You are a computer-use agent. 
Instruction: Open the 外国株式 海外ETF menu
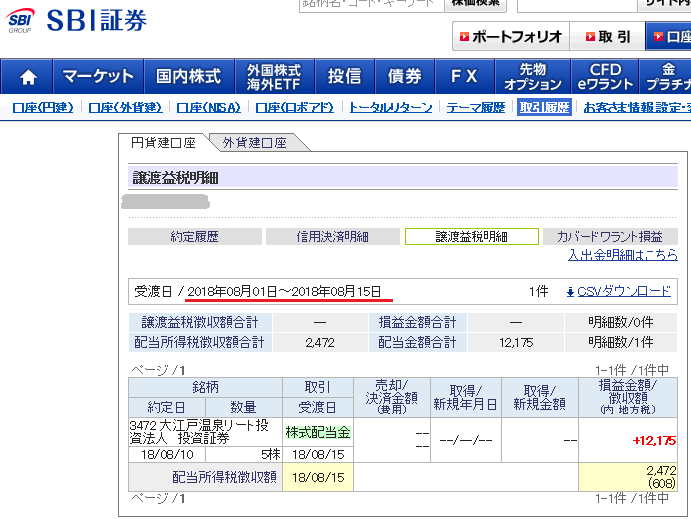(x=274, y=77)
